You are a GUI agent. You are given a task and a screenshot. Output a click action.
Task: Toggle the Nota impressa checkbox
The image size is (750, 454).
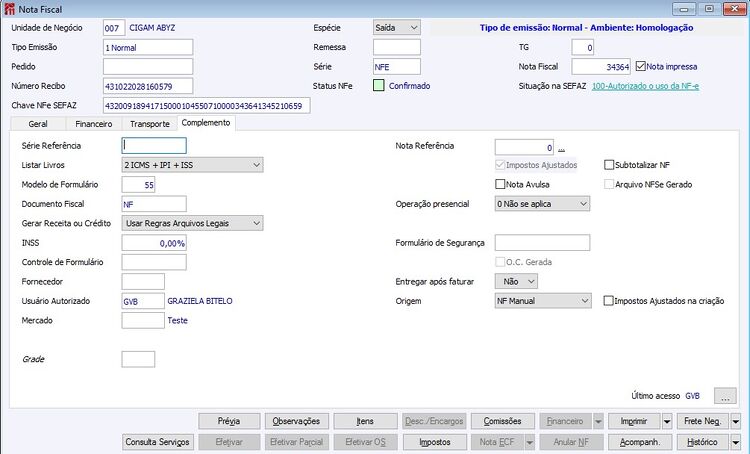pyautogui.click(x=640, y=66)
